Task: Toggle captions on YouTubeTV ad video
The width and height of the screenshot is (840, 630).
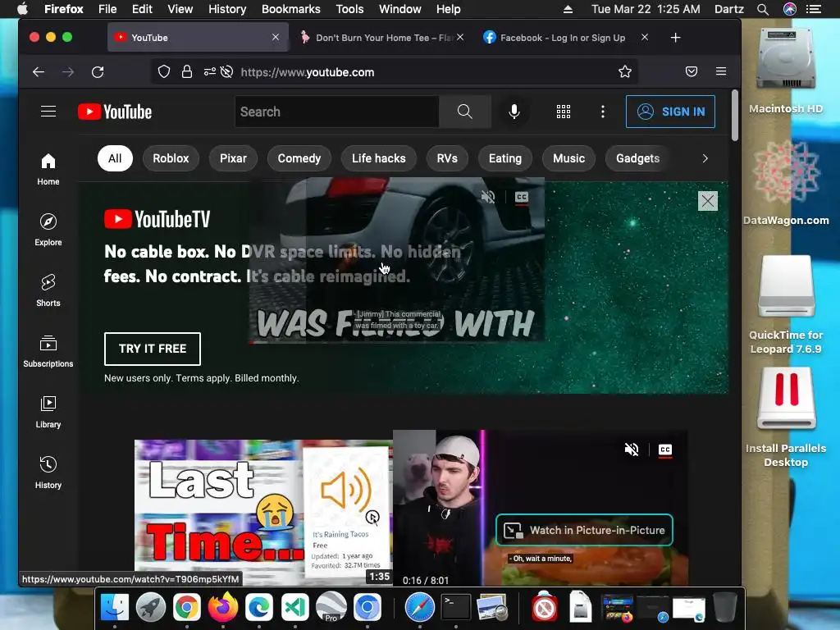Action: click(x=521, y=197)
